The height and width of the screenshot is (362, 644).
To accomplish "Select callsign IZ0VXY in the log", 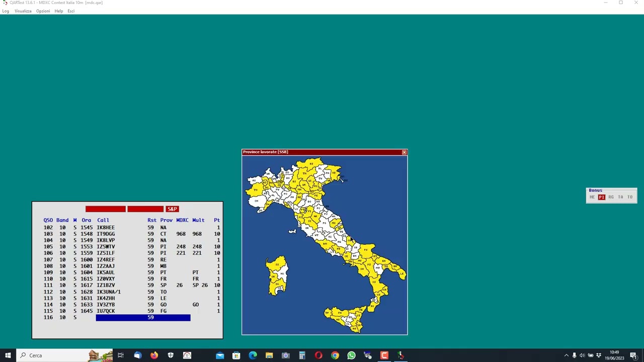I will tap(106, 279).
